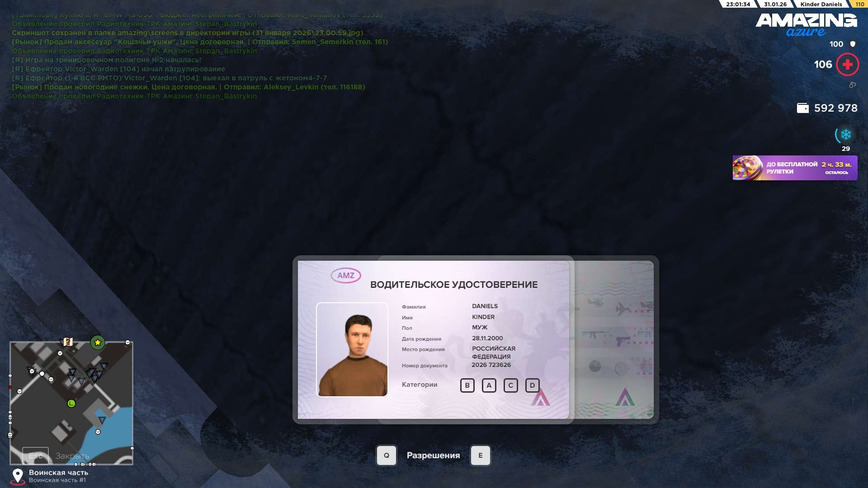The width and height of the screenshot is (868, 488).
Task: Click the map-with-question-mark icon on minimap
Action: (x=68, y=342)
